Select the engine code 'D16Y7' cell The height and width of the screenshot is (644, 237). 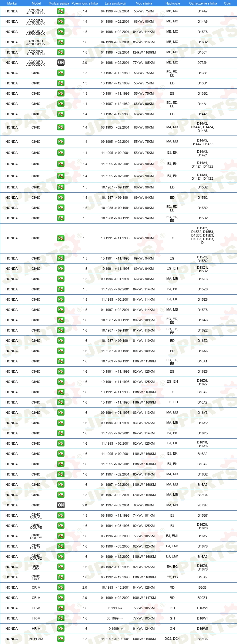(202, 536)
